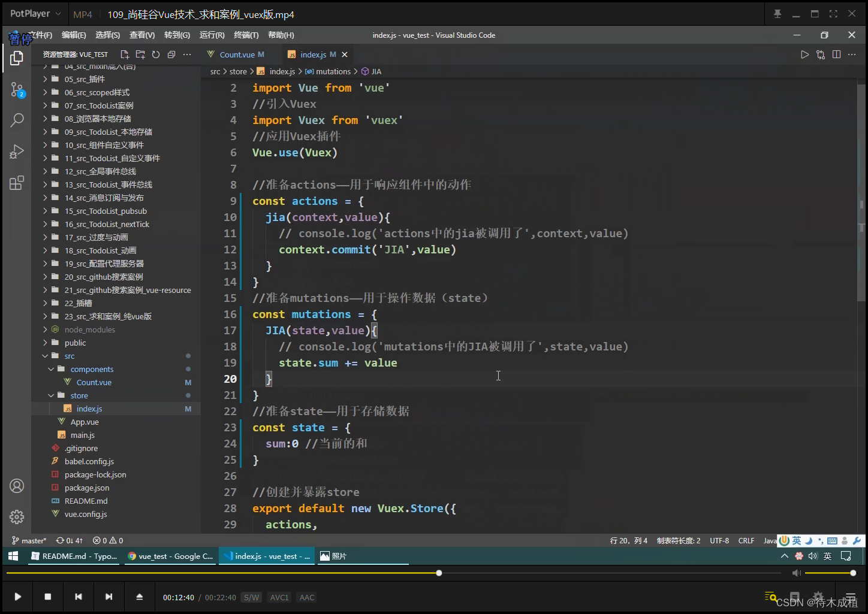Run index.js with the editor play icon

[x=804, y=54]
